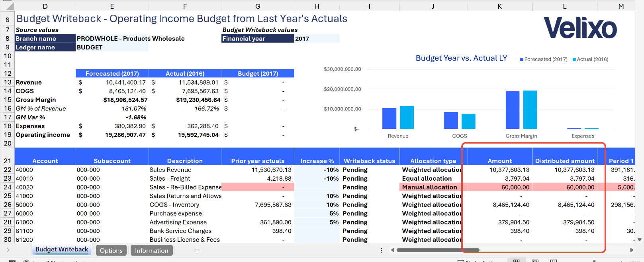Select the Sales - Freight description cell
The width and height of the screenshot is (644, 262).
(x=185, y=178)
